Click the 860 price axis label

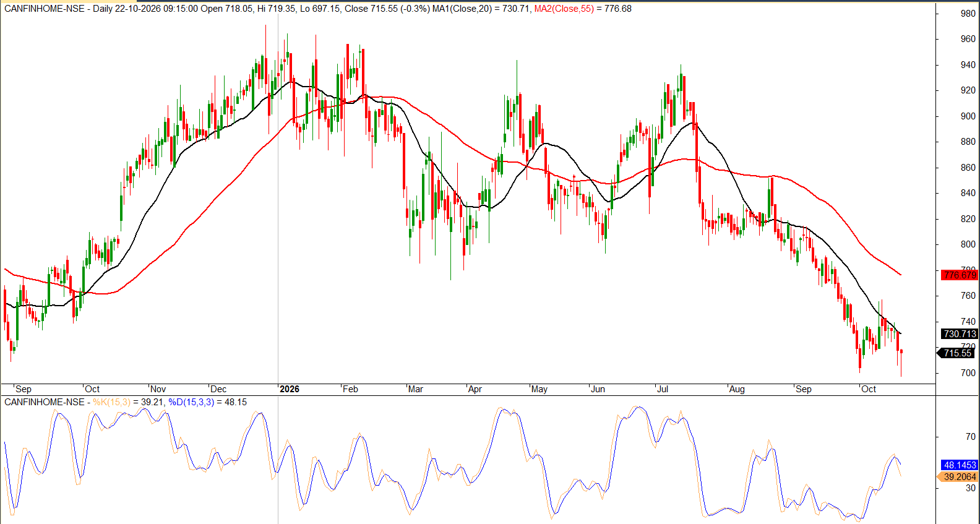click(968, 168)
